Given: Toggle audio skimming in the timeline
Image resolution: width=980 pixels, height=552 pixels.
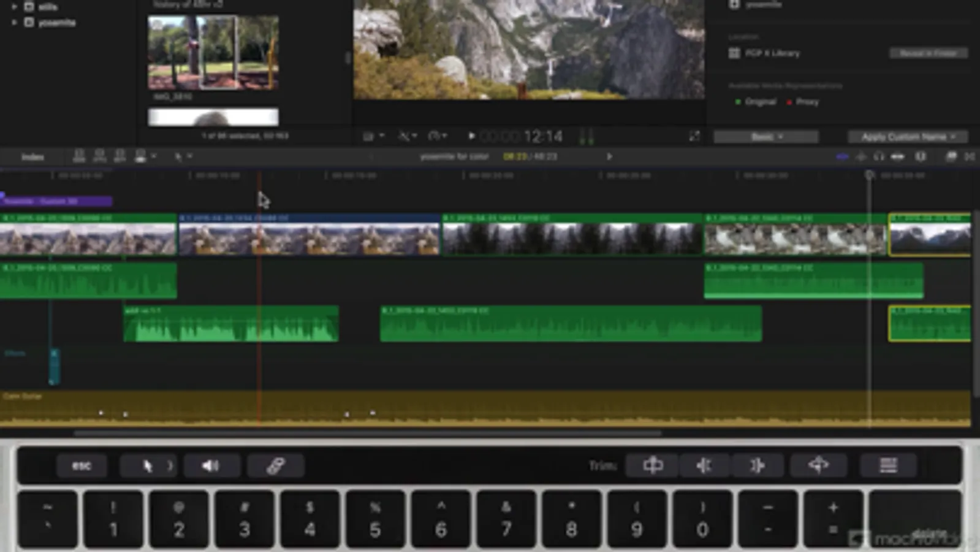Looking at the screenshot, I should coord(861,156).
